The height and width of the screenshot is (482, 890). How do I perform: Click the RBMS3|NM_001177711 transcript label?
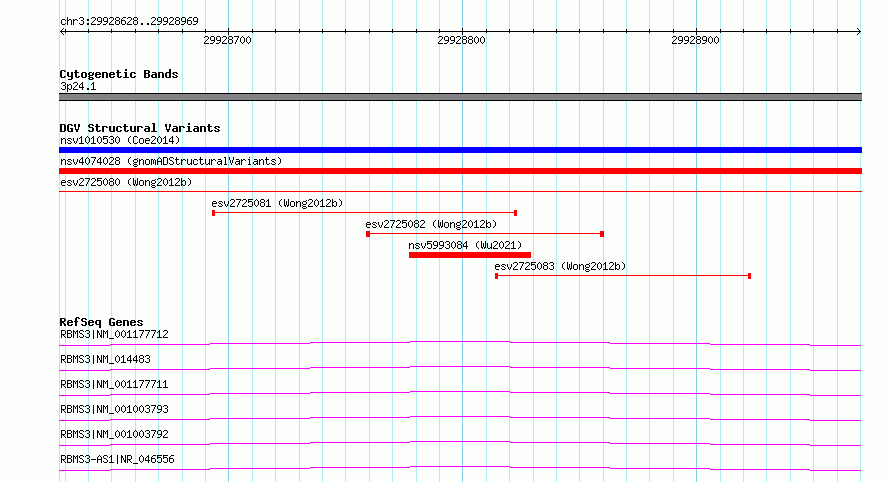tap(114, 384)
